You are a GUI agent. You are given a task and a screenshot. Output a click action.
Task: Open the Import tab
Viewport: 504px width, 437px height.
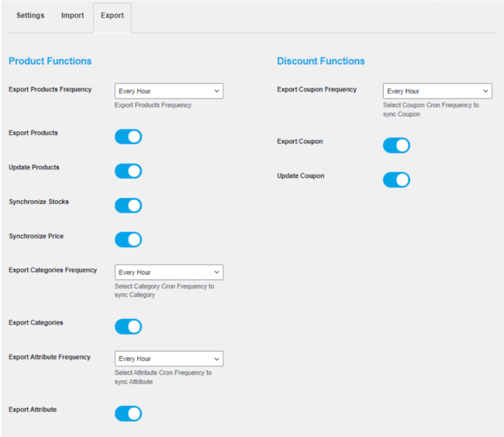(73, 16)
